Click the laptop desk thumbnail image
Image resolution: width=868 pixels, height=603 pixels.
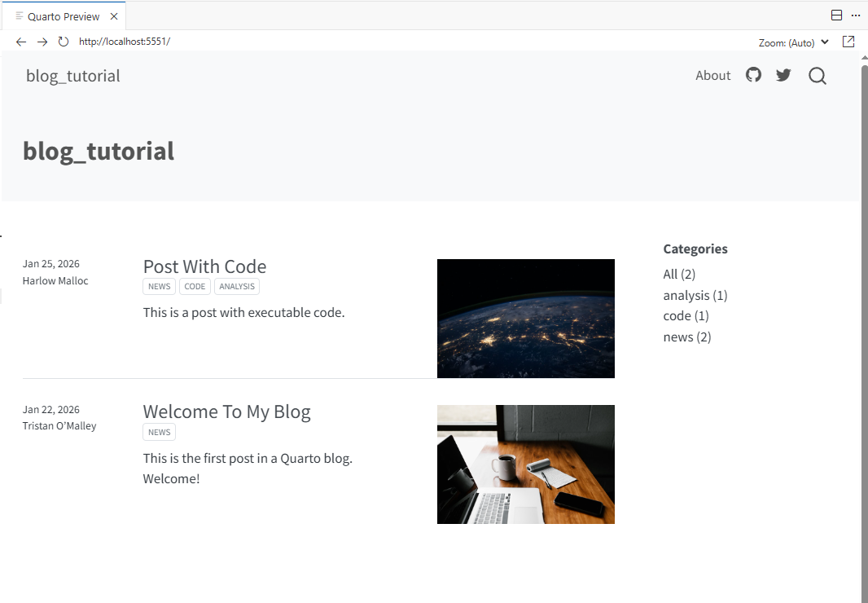pos(525,464)
